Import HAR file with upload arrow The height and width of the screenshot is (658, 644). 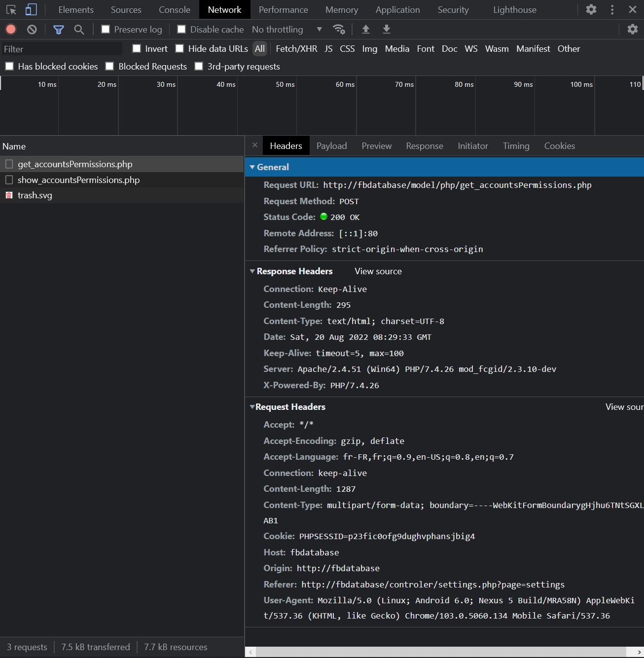[366, 30]
